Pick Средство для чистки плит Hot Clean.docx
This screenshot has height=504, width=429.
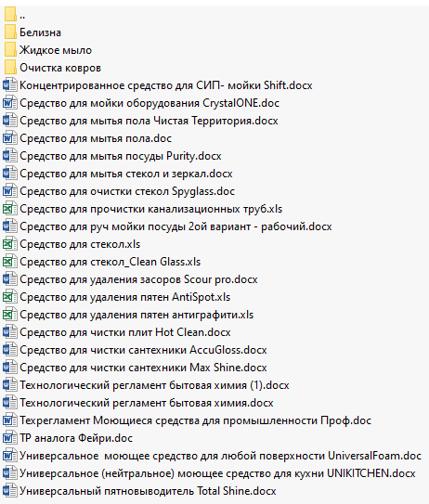click(x=125, y=332)
